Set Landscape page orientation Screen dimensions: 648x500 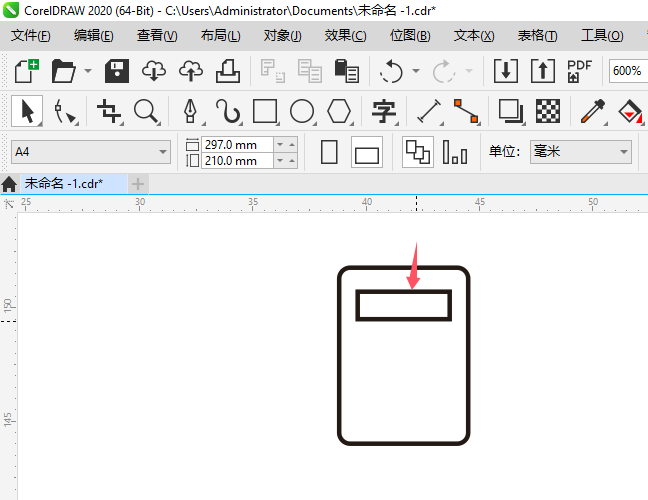coord(367,152)
